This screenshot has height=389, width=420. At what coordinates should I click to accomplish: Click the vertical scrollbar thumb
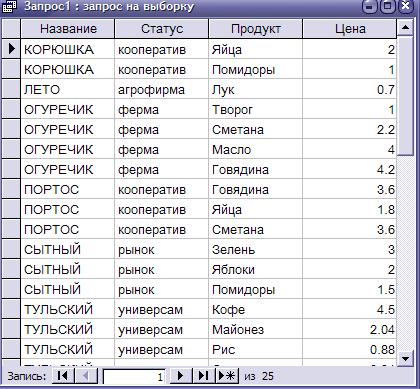coord(406,96)
